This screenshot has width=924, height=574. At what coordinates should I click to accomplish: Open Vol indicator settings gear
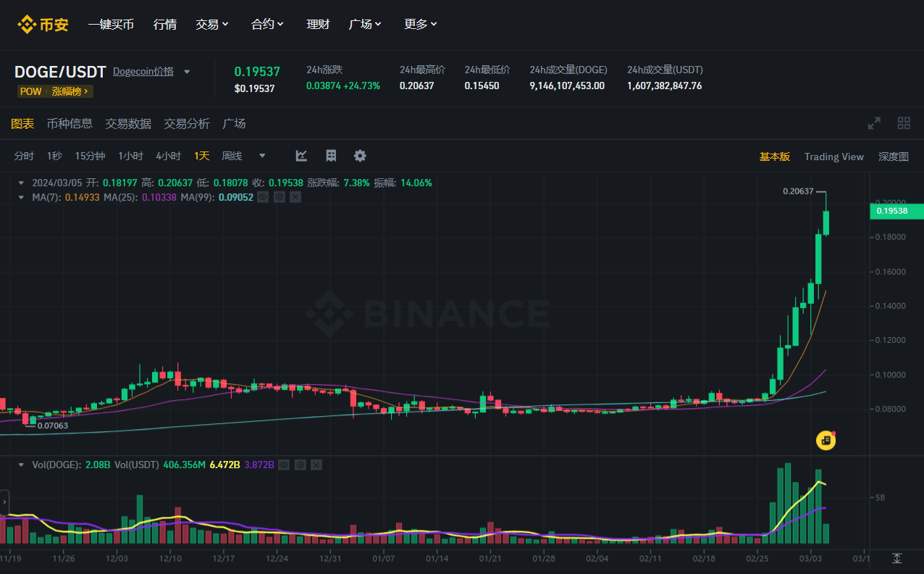coord(300,465)
